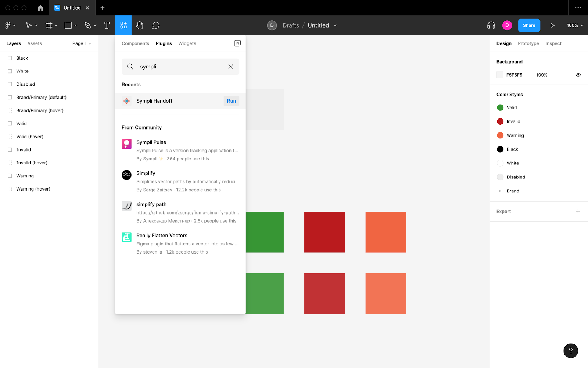Add an export setting with plus
Viewport: 588px width, 368px height.
click(578, 211)
